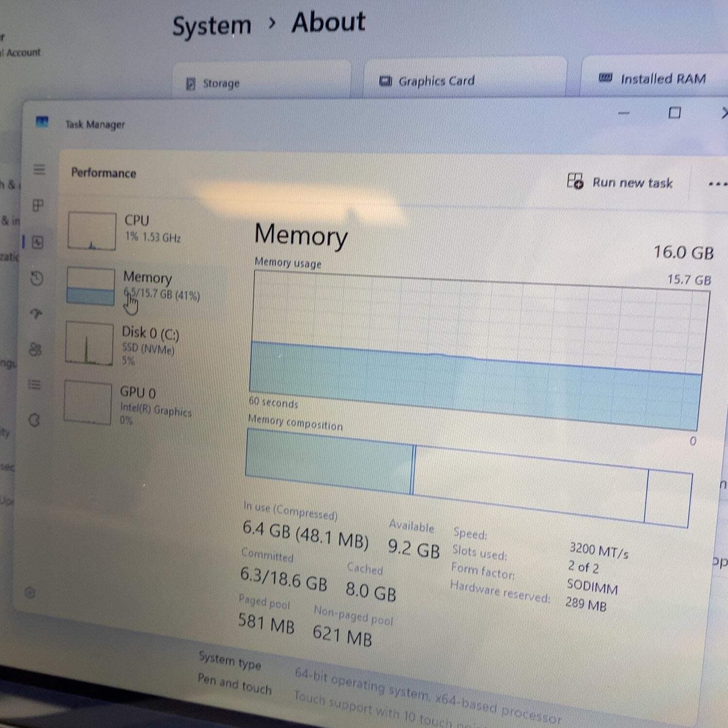
Task: Click the '16.0 GB' total memory text
Action: tap(683, 252)
